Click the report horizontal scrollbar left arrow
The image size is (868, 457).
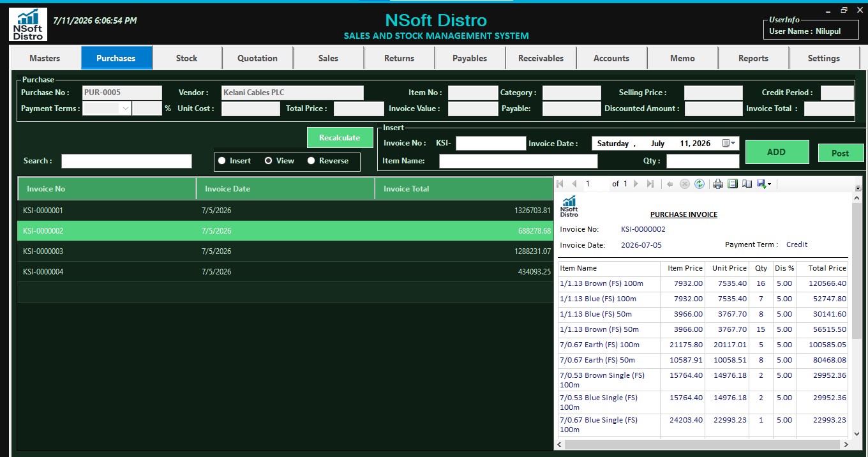point(560,444)
